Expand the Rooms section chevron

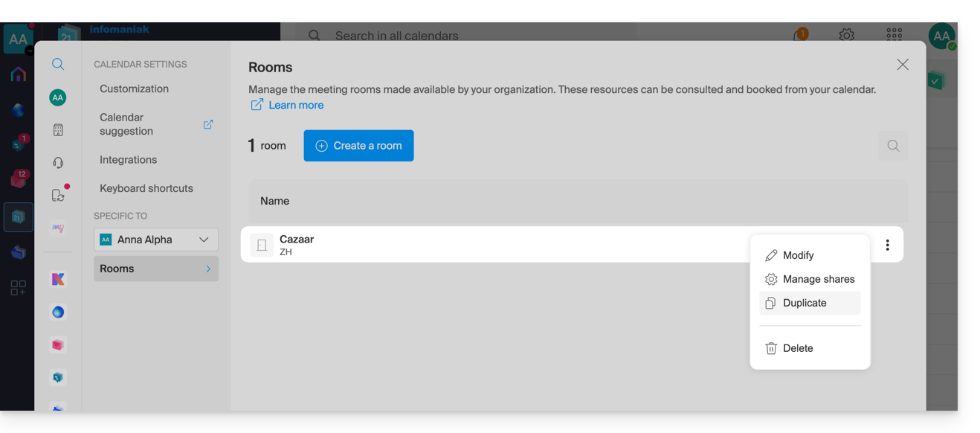(208, 269)
